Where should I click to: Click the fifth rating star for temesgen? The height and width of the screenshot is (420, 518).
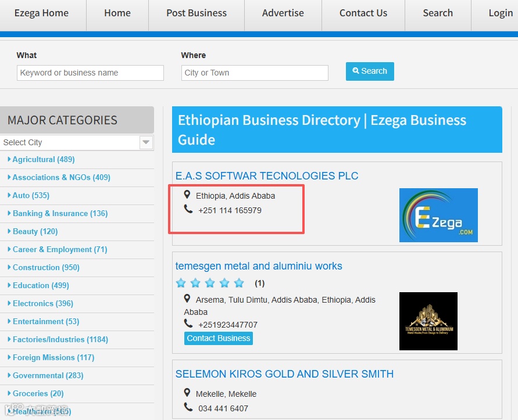(x=239, y=283)
